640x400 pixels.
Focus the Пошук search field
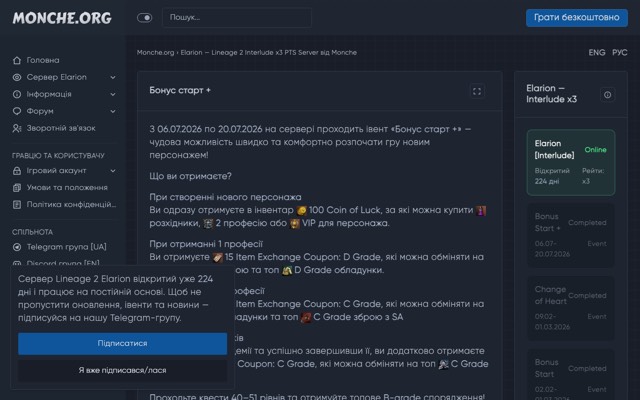(x=237, y=18)
